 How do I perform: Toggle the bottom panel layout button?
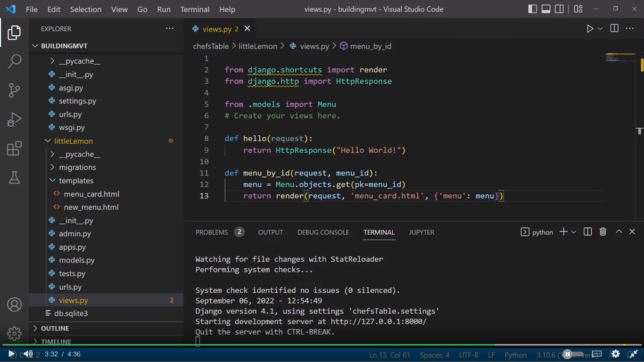point(546,9)
